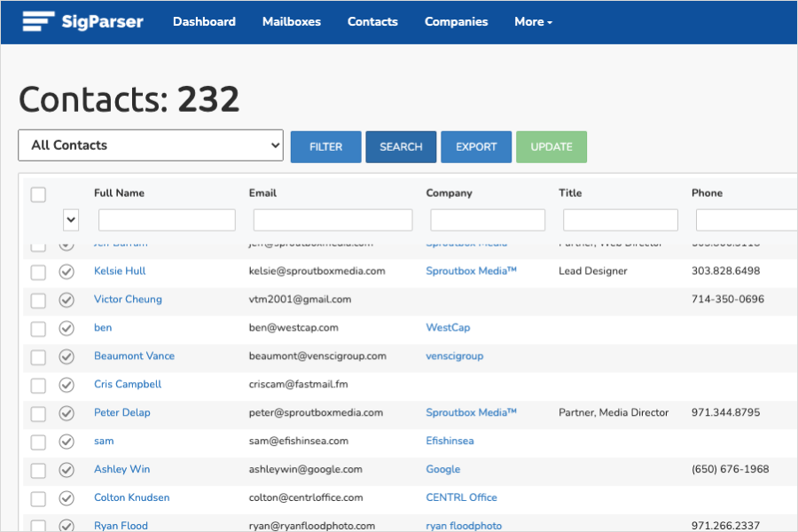
Task: Select the Peter Delap row checkbox
Action: pyautogui.click(x=38, y=414)
